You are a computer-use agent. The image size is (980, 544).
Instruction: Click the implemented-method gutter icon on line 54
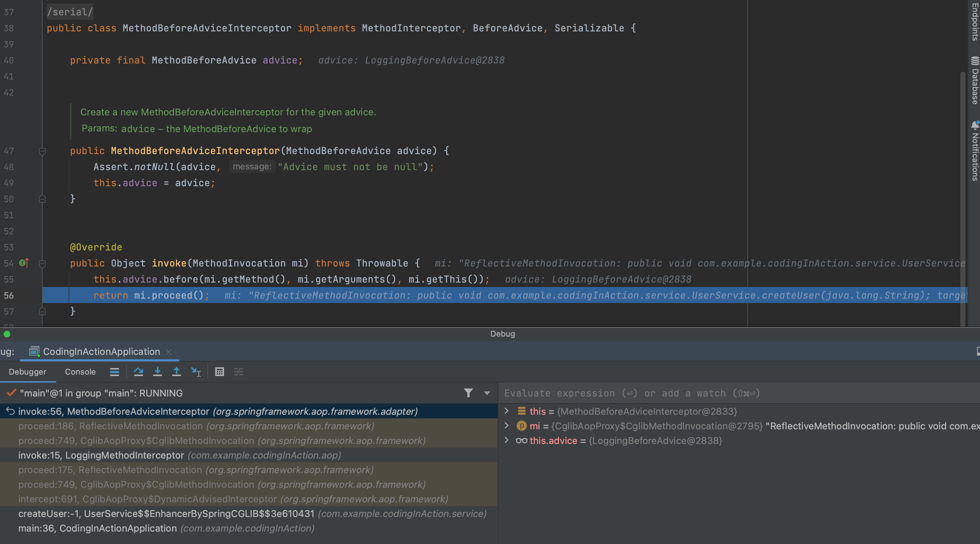click(24, 263)
